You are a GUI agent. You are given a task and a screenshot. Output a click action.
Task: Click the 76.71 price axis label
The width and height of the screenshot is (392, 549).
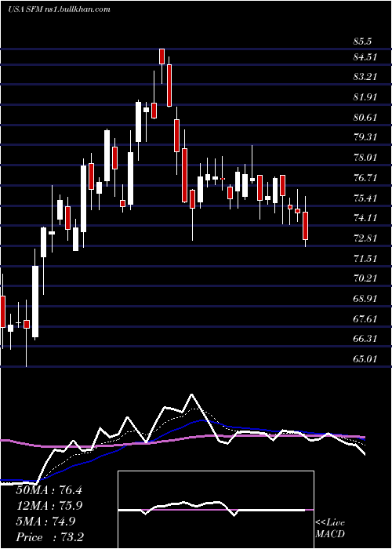pyautogui.click(x=366, y=177)
